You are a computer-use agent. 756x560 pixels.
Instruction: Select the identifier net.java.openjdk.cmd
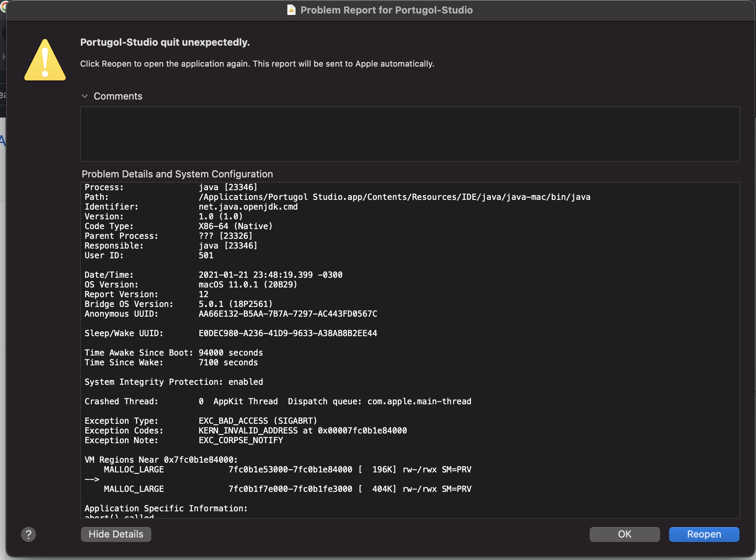(x=248, y=207)
